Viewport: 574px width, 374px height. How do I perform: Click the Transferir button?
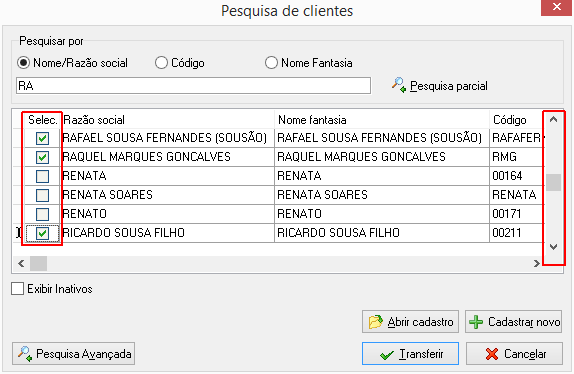pyautogui.click(x=410, y=354)
